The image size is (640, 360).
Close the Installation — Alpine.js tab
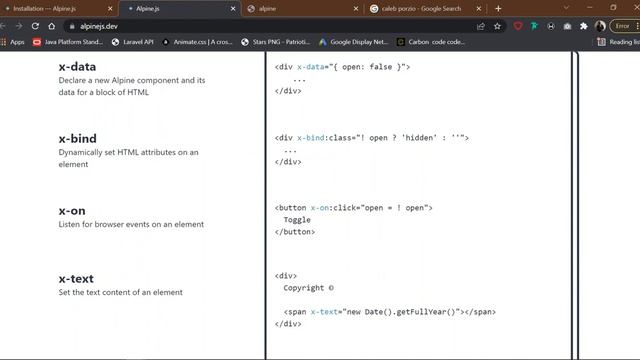[110, 9]
